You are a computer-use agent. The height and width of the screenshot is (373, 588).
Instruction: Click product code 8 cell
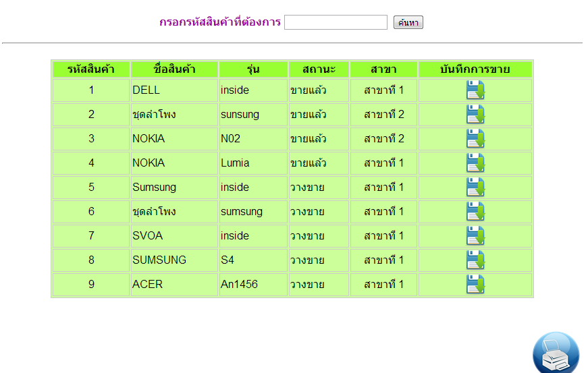click(91, 260)
